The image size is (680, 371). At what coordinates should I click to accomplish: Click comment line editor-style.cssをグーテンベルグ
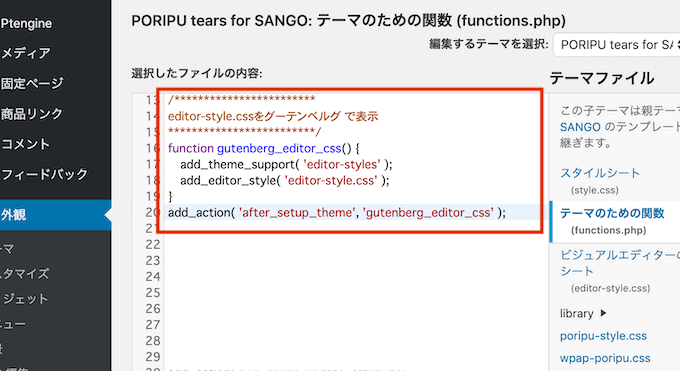point(273,116)
